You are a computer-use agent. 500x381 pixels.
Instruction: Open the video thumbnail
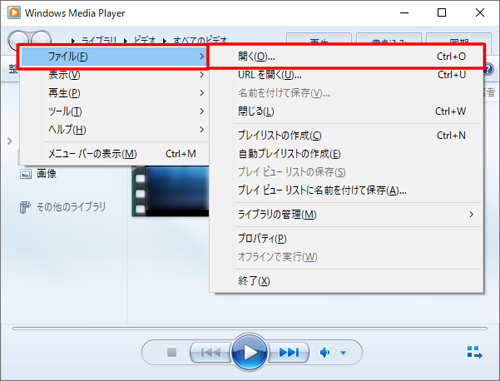[171, 191]
